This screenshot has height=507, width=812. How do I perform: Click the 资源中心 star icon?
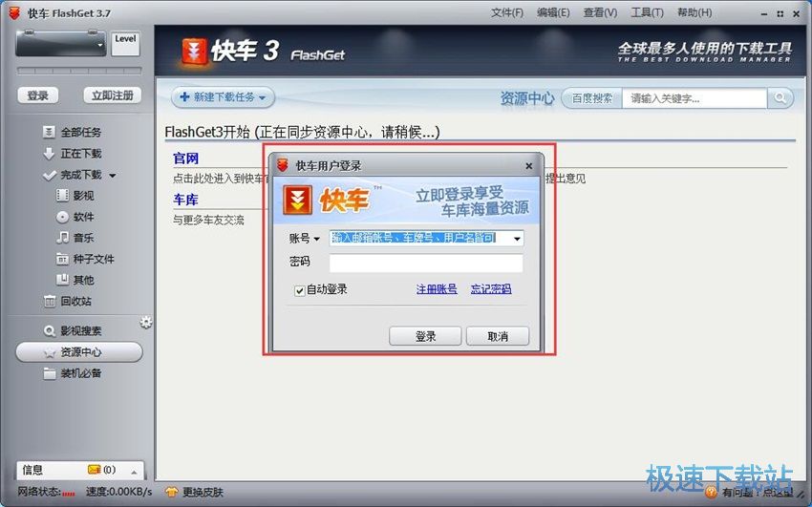49,352
